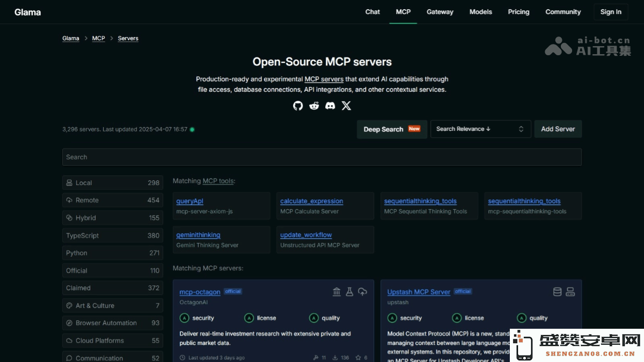
Task: Click the upstash author name
Action: [398, 302]
